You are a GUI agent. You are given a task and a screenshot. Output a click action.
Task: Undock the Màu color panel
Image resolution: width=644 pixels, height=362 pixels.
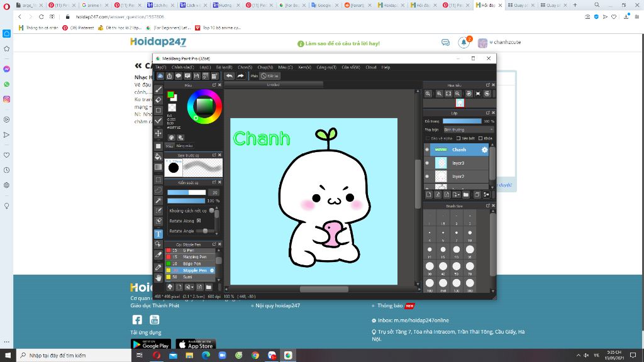point(214,85)
